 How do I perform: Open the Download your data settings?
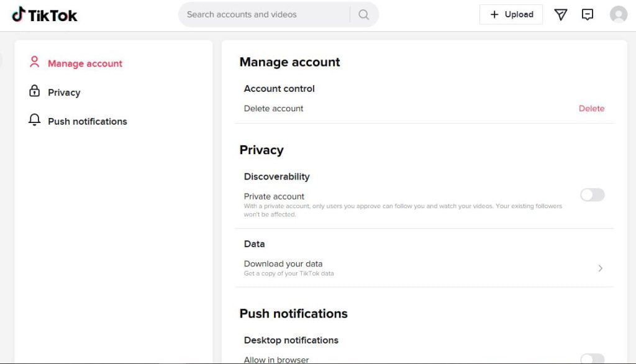click(283, 263)
